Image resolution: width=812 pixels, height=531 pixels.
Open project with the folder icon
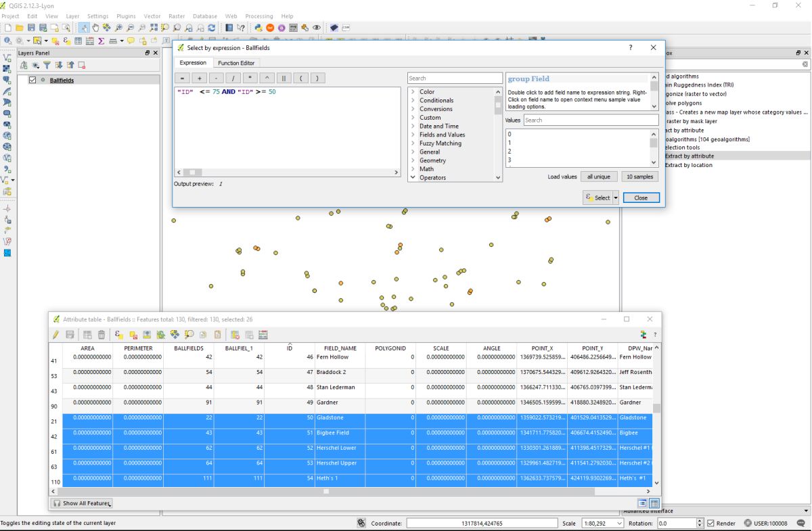coord(20,28)
